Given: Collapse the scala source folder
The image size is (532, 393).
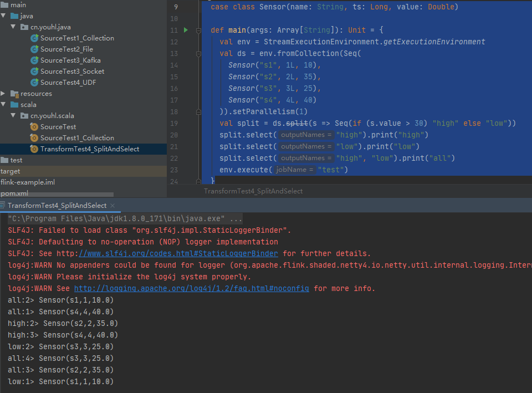Looking at the screenshot, I should [3, 105].
